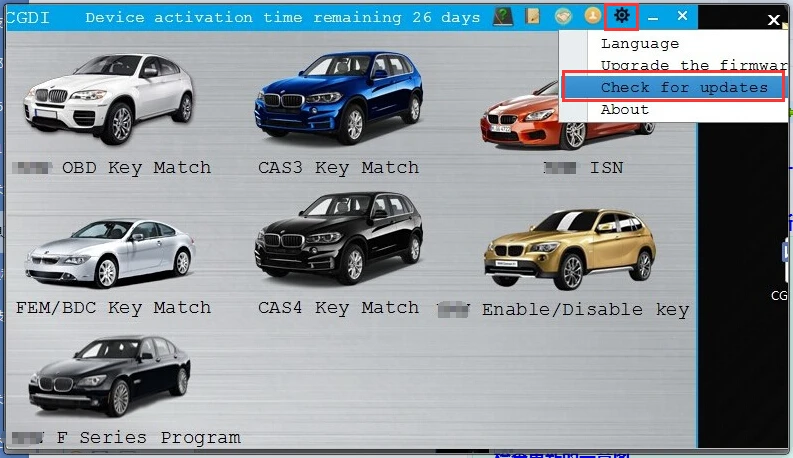Open the help icon with question mark
The image size is (793, 458).
(x=503, y=16)
